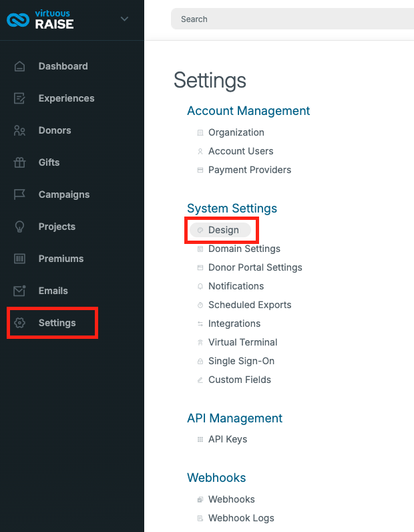Screen dimensions: 414x532
Task: Click the Notifications bell icon
Action: [x=200, y=286]
